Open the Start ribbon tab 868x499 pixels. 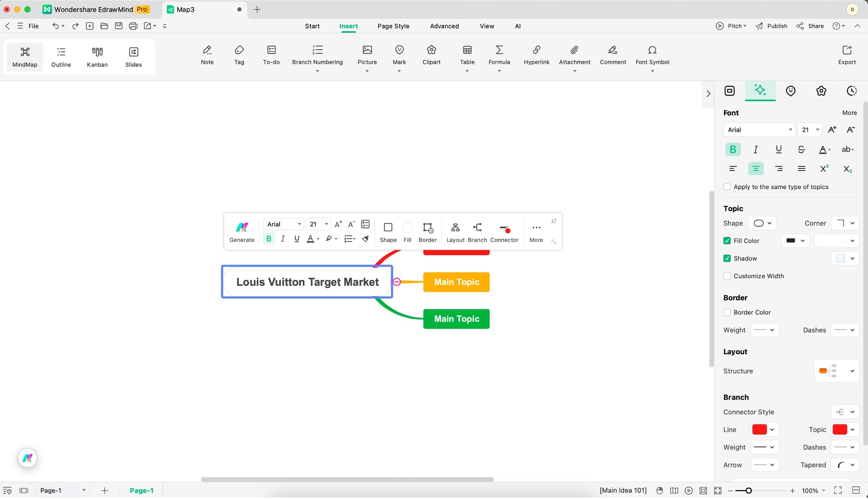tap(312, 26)
